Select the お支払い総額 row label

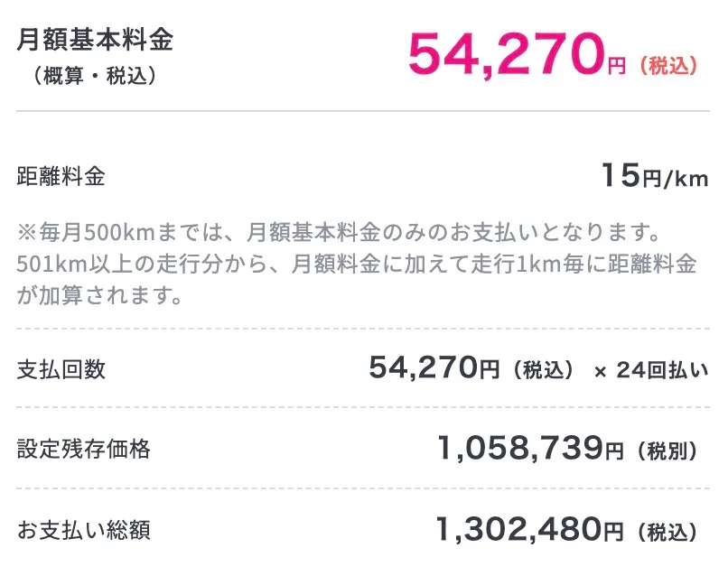click(x=83, y=528)
